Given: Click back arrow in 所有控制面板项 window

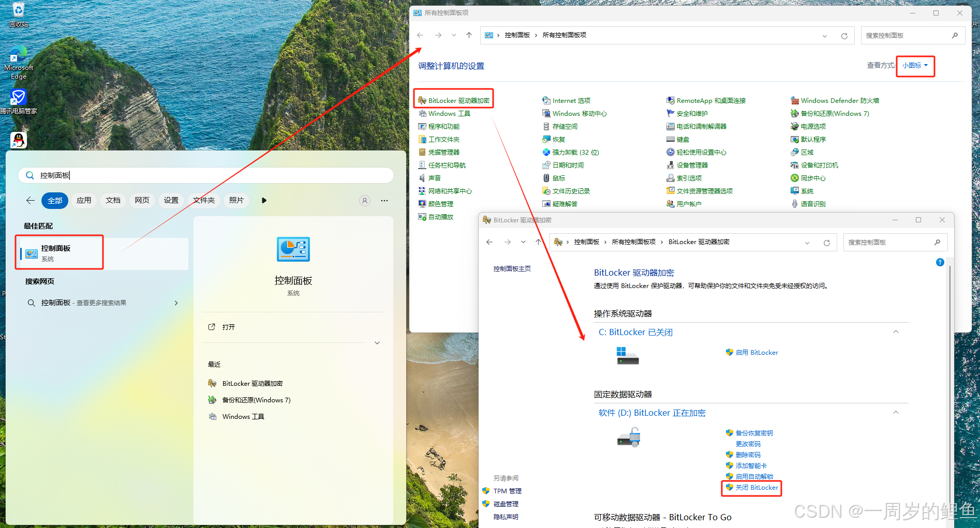Looking at the screenshot, I should coord(420,35).
